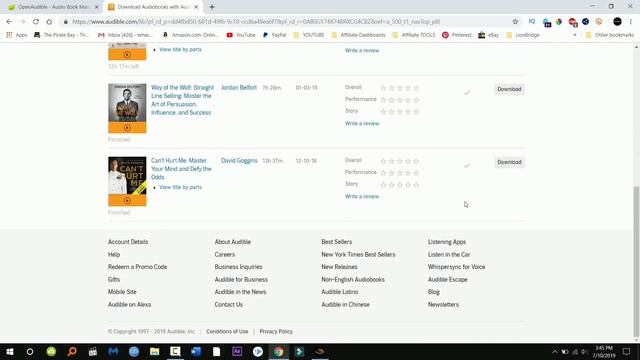The image size is (640, 360).
Task: Reload the Audible page
Action: [36, 22]
